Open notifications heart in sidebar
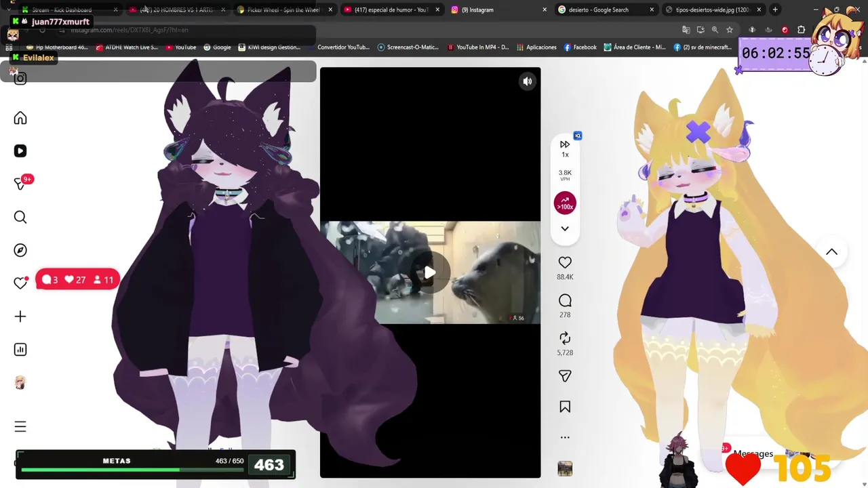Screen dimensions: 868x488 (x=20, y=283)
